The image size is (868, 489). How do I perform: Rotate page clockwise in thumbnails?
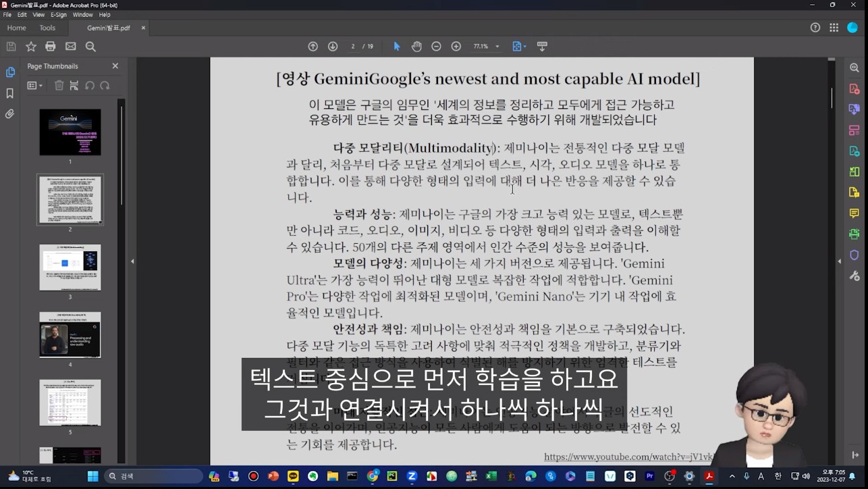click(x=105, y=86)
